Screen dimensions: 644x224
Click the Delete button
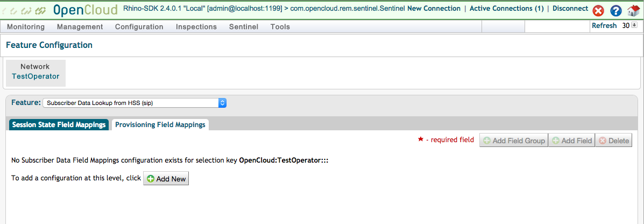[x=614, y=141]
